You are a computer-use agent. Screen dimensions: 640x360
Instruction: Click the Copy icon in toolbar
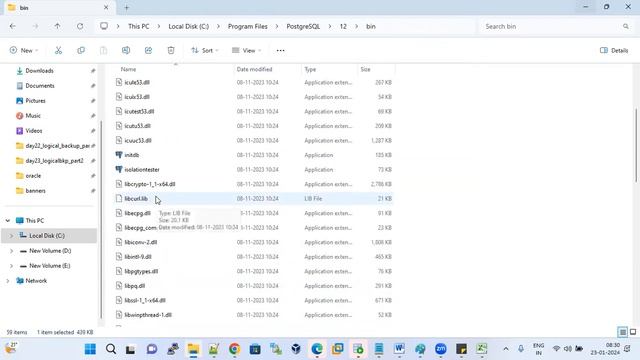point(81,50)
